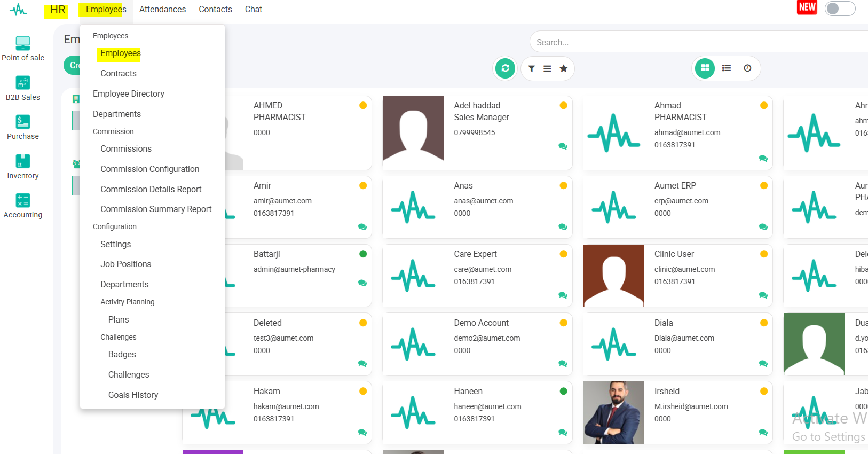This screenshot has width=868, height=454.
Task: Open Departments under Configuration
Action: pos(124,285)
